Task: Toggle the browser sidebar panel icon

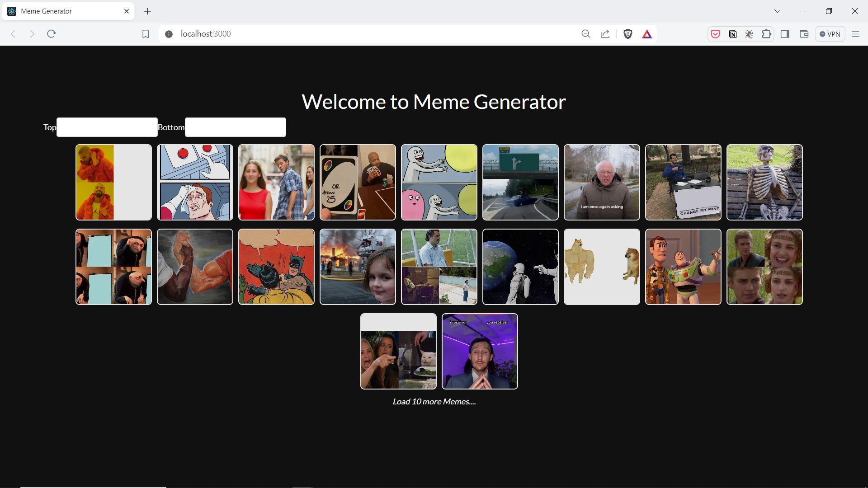Action: 785,34
